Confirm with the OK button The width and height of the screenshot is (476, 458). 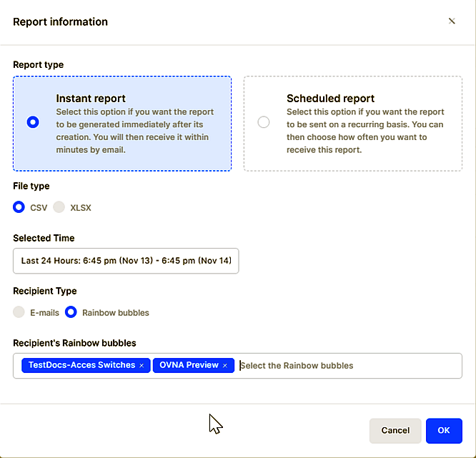444,431
